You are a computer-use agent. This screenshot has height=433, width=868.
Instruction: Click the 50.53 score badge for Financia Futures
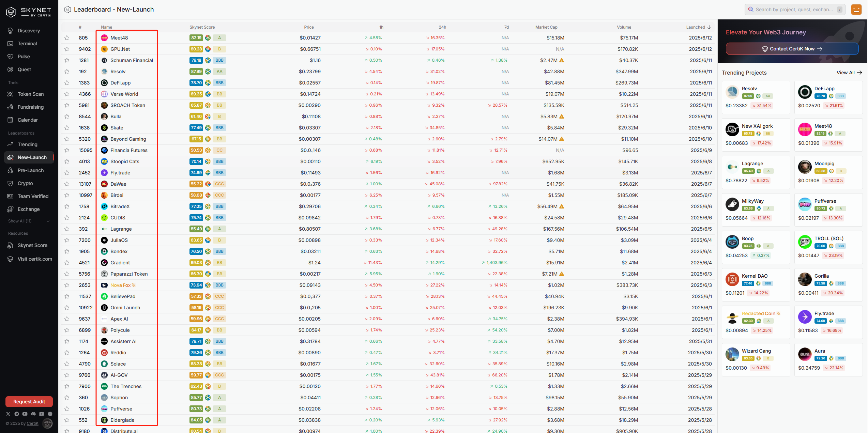196,150
